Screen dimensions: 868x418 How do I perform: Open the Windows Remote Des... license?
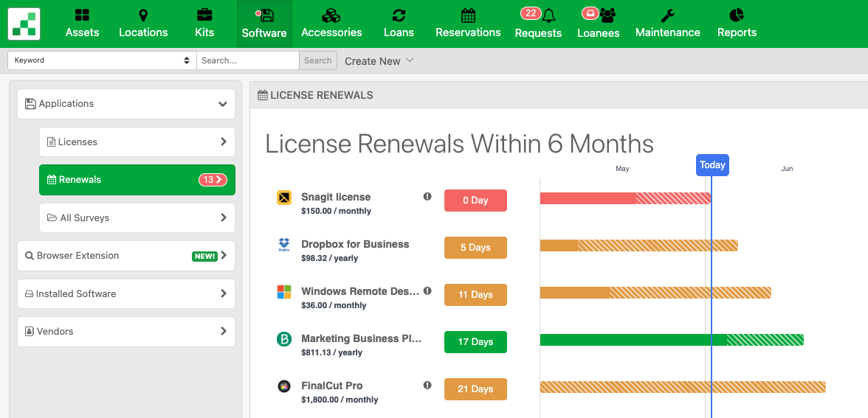click(360, 291)
